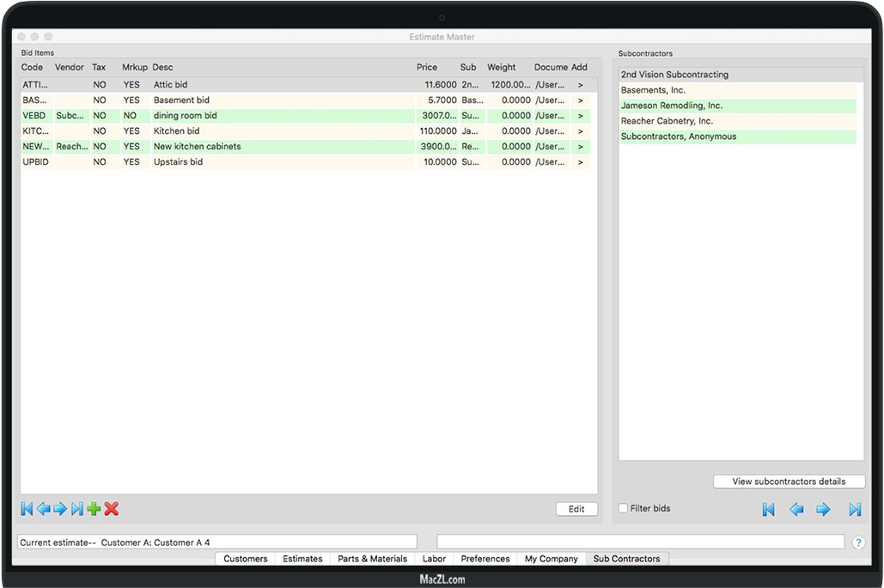Go to first subcontractor record

[x=769, y=510]
